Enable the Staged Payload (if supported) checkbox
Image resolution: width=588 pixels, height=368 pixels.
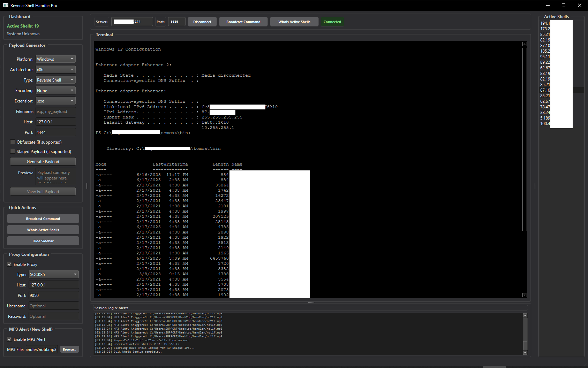(13, 151)
